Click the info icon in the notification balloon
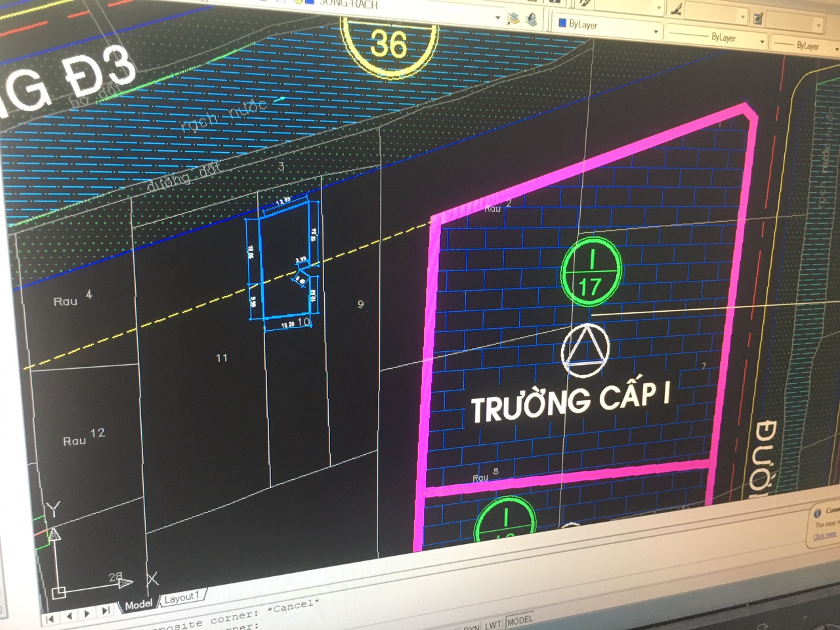This screenshot has width=840, height=630. point(818,513)
